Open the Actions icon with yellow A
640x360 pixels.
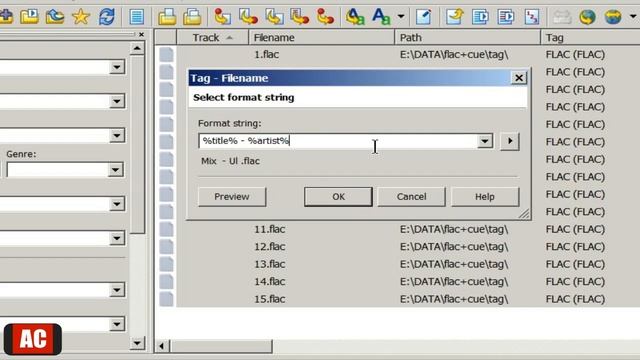(x=355, y=17)
